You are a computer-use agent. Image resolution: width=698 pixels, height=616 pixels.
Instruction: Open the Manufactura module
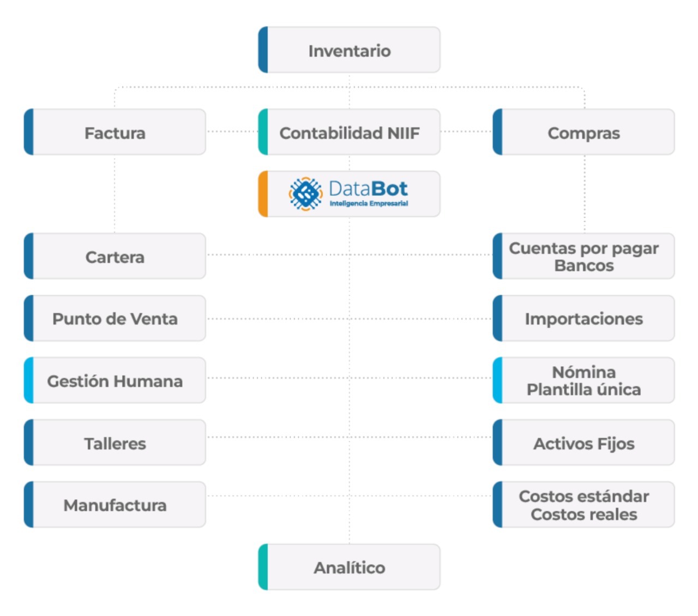[115, 505]
